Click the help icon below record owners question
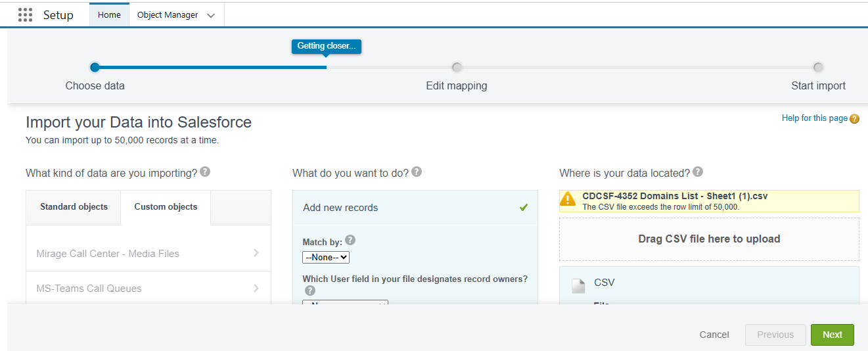The height and width of the screenshot is (351, 868). pyautogui.click(x=310, y=291)
